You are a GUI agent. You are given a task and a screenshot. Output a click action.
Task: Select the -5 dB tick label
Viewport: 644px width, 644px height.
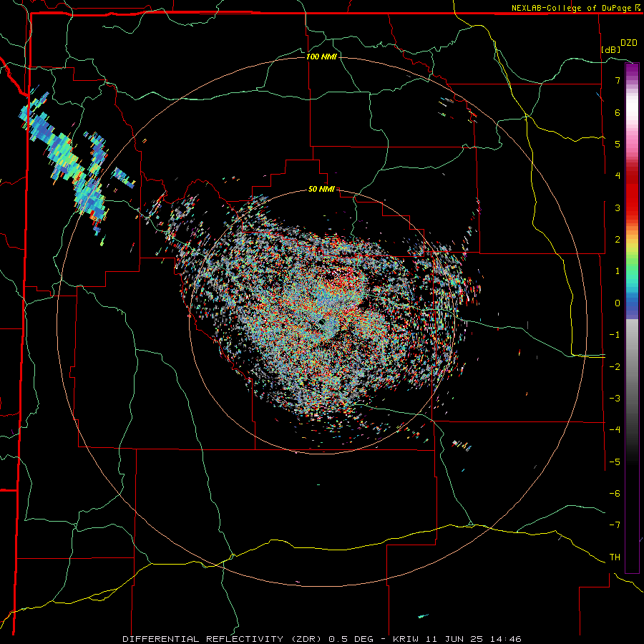[x=615, y=462]
